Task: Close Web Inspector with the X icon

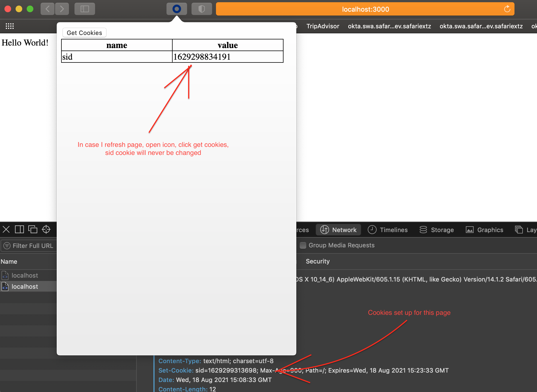Action: coord(6,229)
